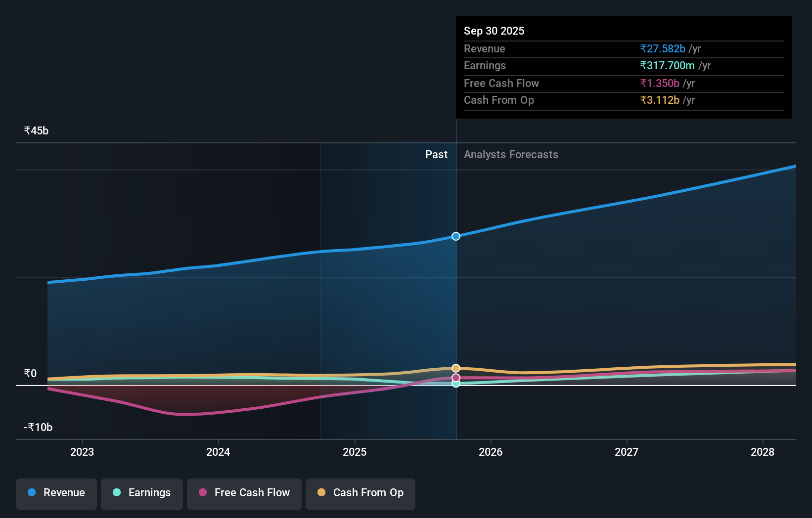The height and width of the screenshot is (518, 812).
Task: Toggle the Earnings series visibility
Action: (x=142, y=492)
